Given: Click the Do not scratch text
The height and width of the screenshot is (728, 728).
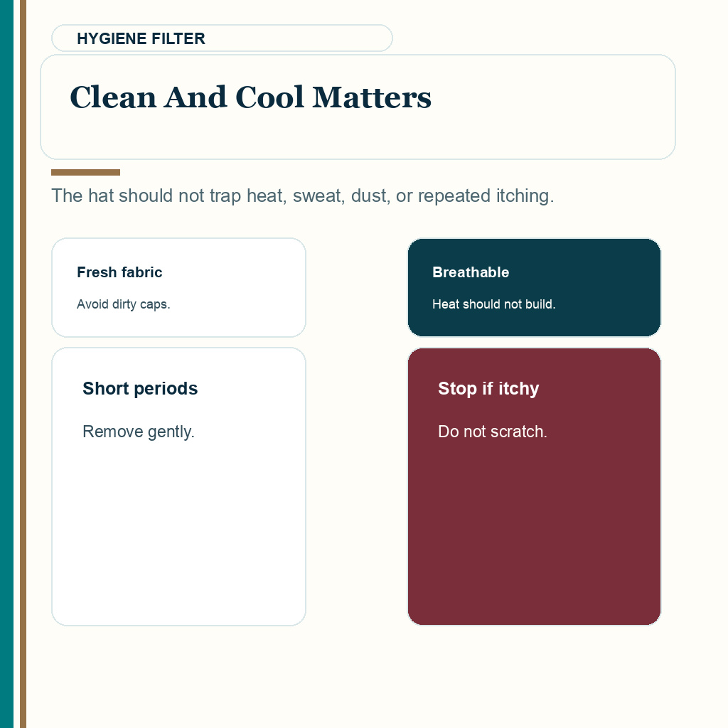Looking at the screenshot, I should pyautogui.click(x=492, y=432).
